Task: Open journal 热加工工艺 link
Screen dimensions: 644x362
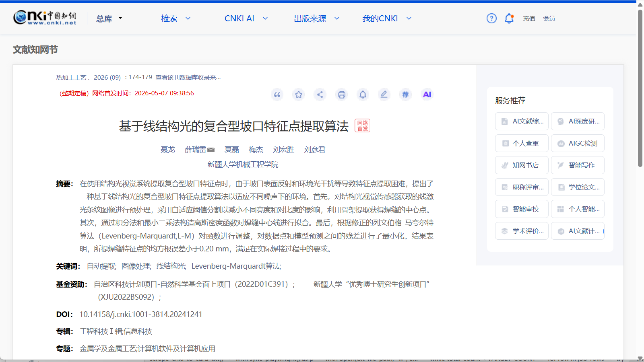Action: [71, 77]
